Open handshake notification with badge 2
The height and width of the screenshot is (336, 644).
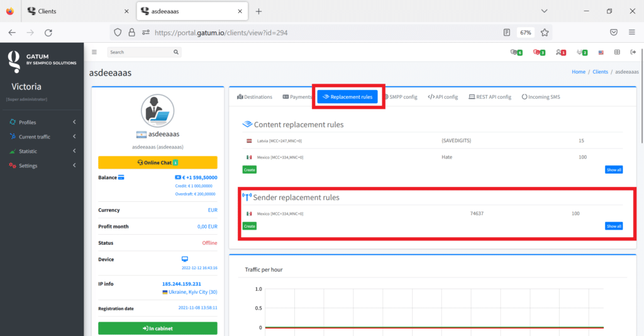tap(582, 52)
